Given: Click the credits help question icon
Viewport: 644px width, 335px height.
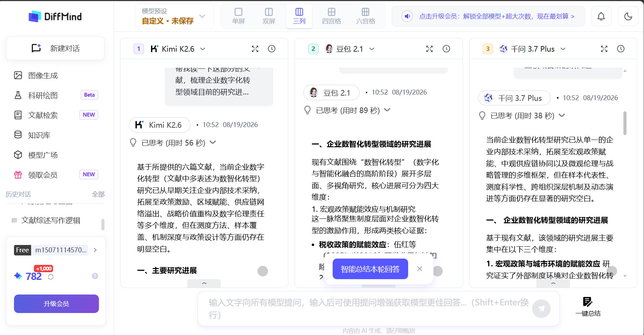Looking at the screenshot, I should tap(95, 276).
